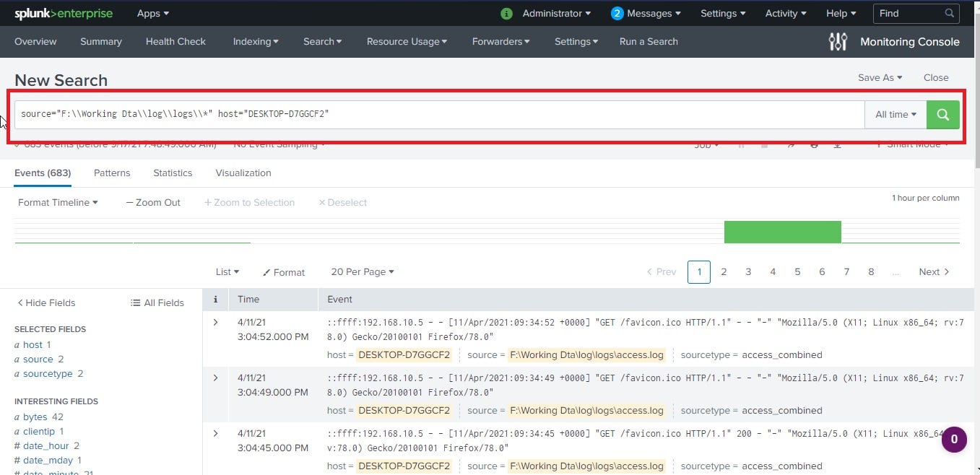Click the Monitoring Console mixer icon
The image size is (980, 475).
[837, 41]
